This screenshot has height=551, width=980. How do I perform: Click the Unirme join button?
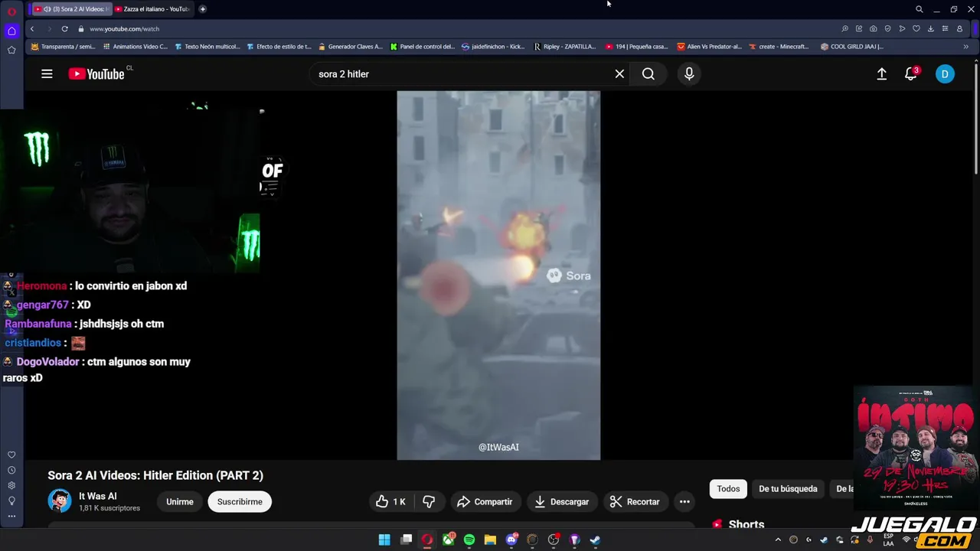[x=180, y=501]
